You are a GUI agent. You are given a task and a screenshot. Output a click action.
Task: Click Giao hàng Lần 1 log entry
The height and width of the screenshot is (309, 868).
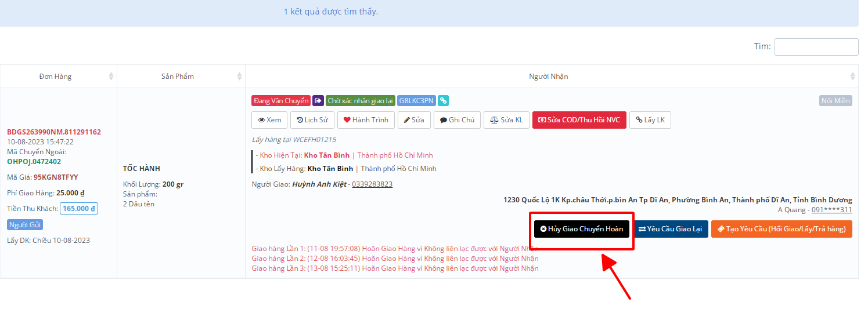[395, 249]
